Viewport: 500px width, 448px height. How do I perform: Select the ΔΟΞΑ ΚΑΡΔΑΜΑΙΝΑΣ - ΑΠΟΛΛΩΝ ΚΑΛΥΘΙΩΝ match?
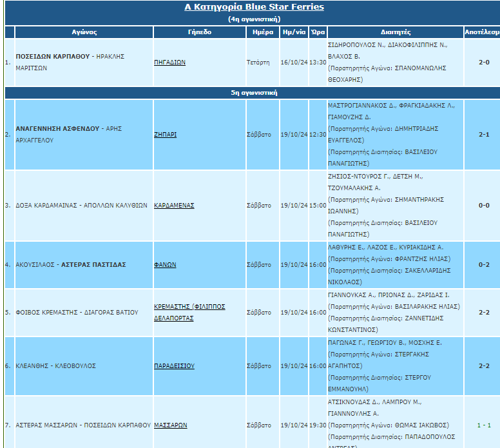click(x=81, y=205)
